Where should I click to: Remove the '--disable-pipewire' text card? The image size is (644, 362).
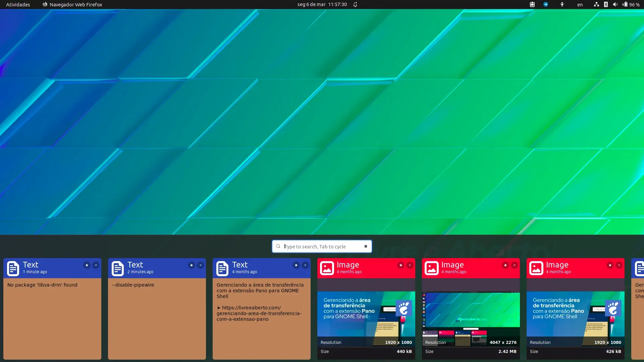tap(200, 265)
